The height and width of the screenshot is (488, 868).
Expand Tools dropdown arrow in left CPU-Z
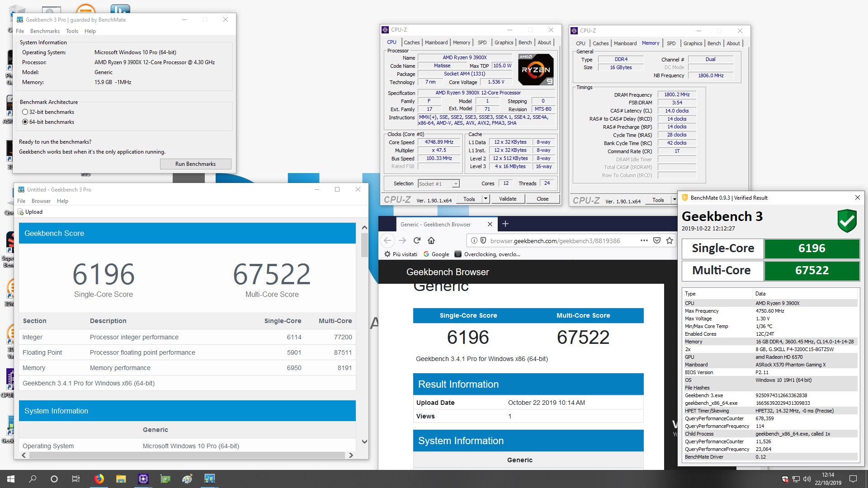(486, 199)
